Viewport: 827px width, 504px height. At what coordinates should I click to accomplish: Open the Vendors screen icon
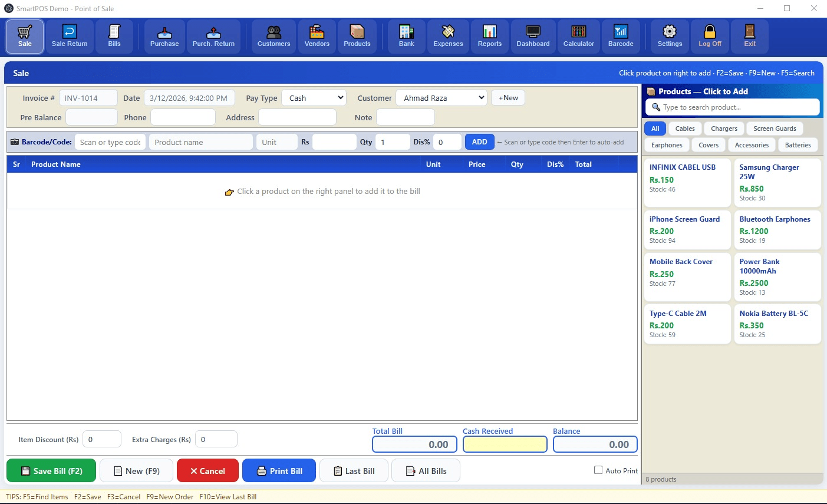click(317, 36)
